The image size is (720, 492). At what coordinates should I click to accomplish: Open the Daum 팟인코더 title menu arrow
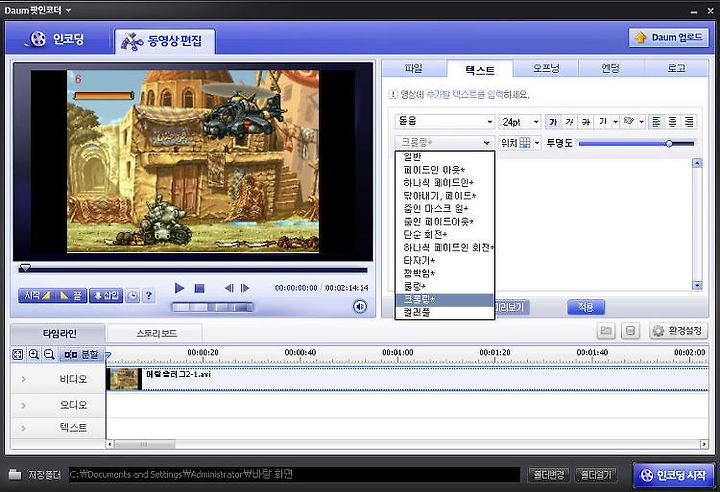(x=68, y=10)
